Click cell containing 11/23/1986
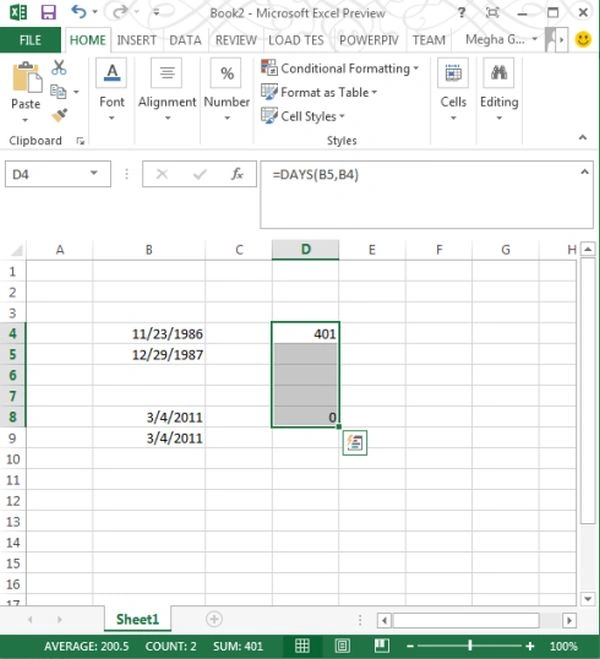The width and height of the screenshot is (600, 659). click(149, 334)
